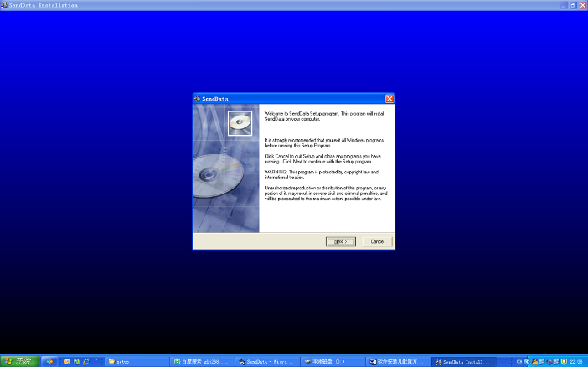588x367 pixels.
Task: Open the Windows Start menu
Action: (19, 361)
